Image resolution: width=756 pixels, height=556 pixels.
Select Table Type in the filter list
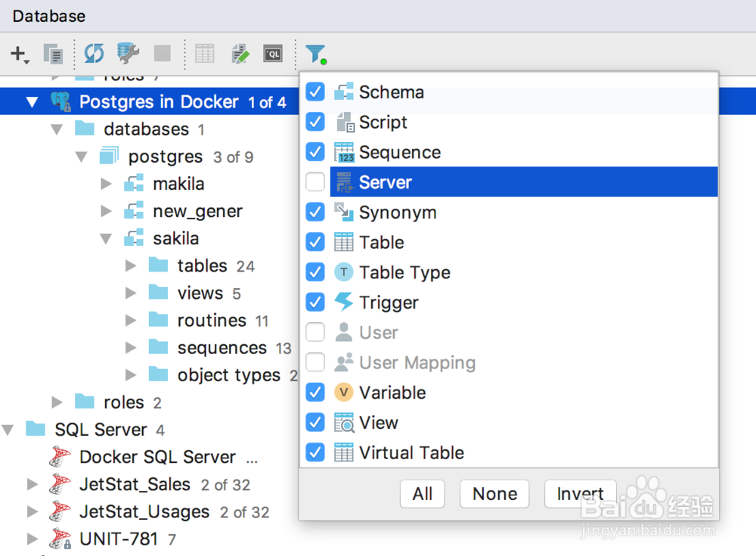(404, 272)
